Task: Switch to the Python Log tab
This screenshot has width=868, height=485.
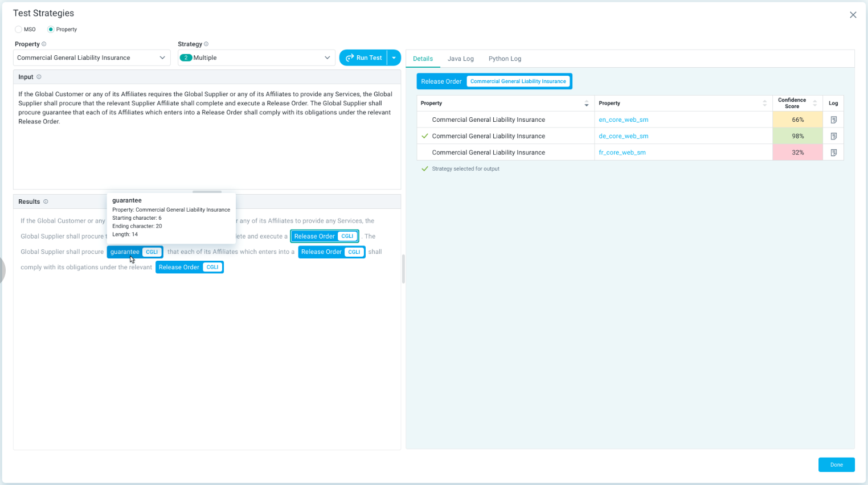Action: 505,59
